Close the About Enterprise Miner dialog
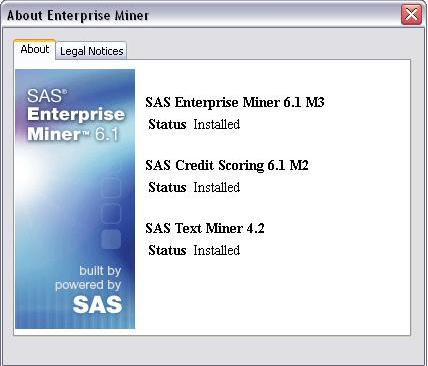 tap(411, 15)
